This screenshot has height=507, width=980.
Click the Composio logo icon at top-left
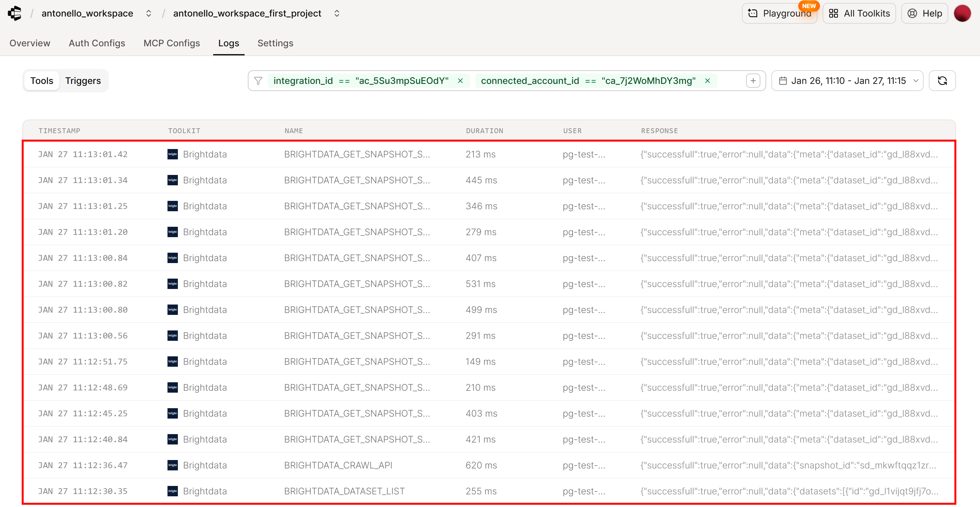(15, 13)
